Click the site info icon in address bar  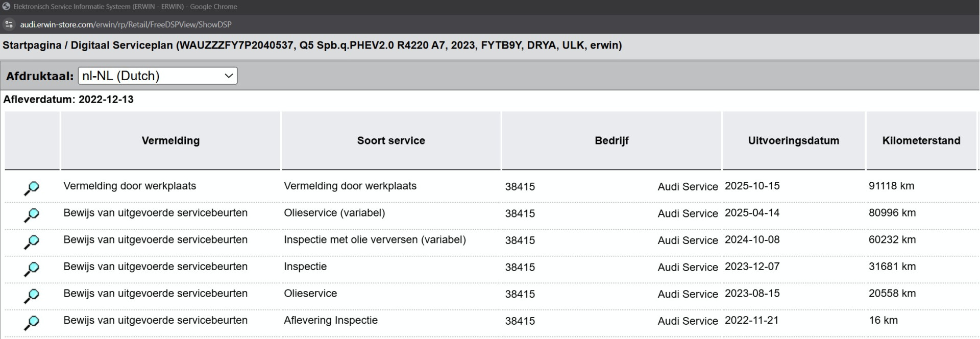tap(9, 25)
